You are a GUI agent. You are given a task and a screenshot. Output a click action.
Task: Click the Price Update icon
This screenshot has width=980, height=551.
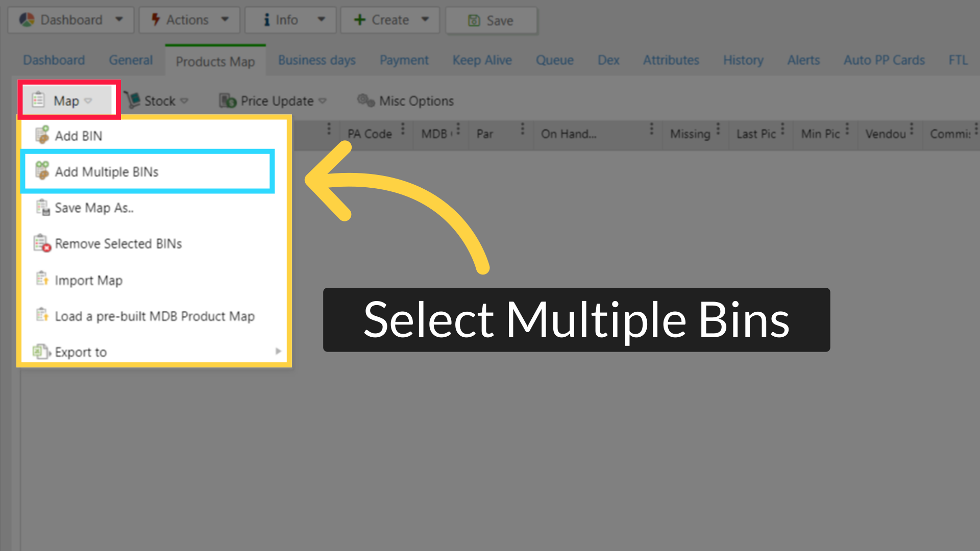[227, 101]
